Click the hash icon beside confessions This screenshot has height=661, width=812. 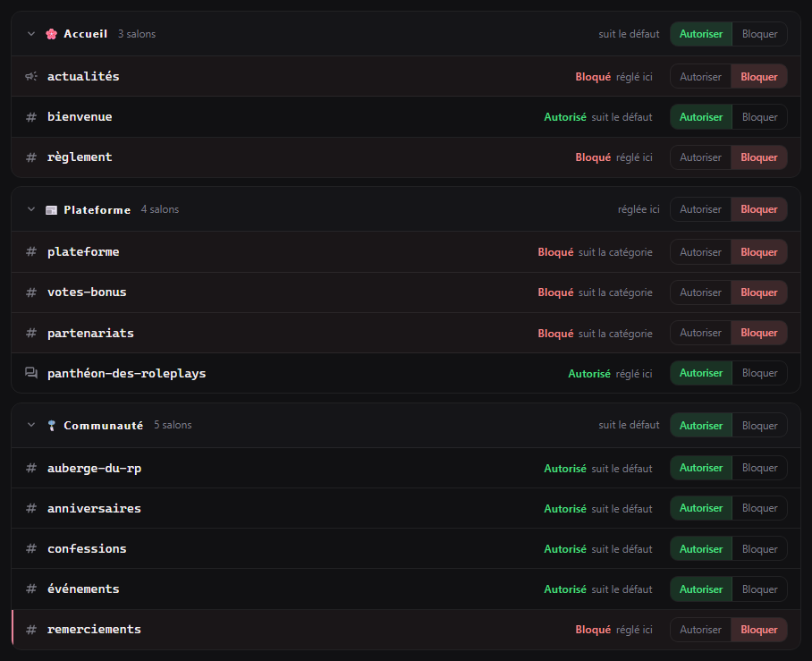pyautogui.click(x=31, y=548)
